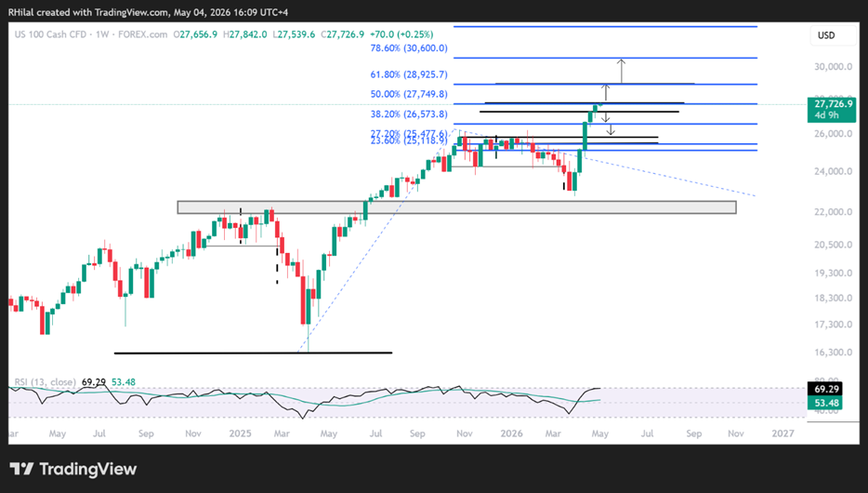Click the 16,300.0 price axis label
Image resolution: width=868 pixels, height=493 pixels.
click(x=833, y=353)
